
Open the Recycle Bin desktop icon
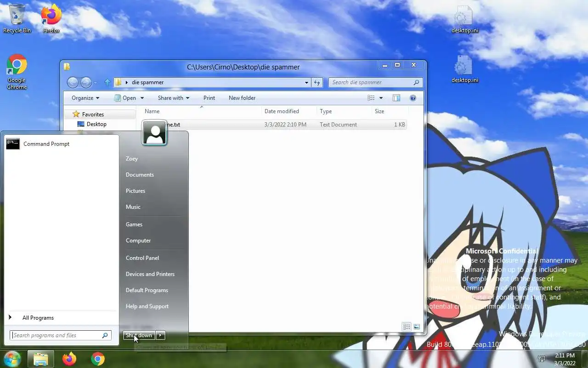click(x=17, y=18)
